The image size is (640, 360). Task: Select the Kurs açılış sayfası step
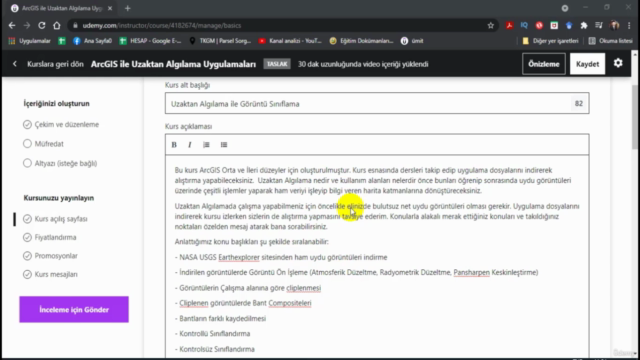56,219
